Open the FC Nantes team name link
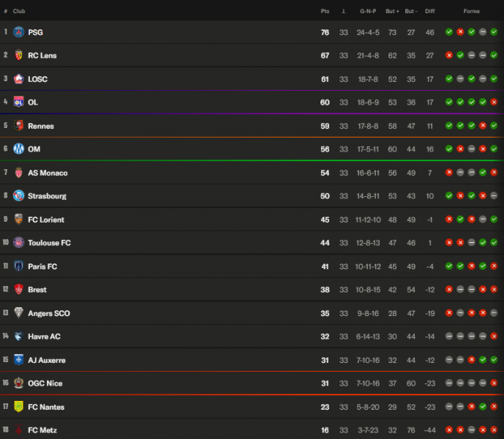Viewport: 504px width, 439px height. [x=46, y=407]
